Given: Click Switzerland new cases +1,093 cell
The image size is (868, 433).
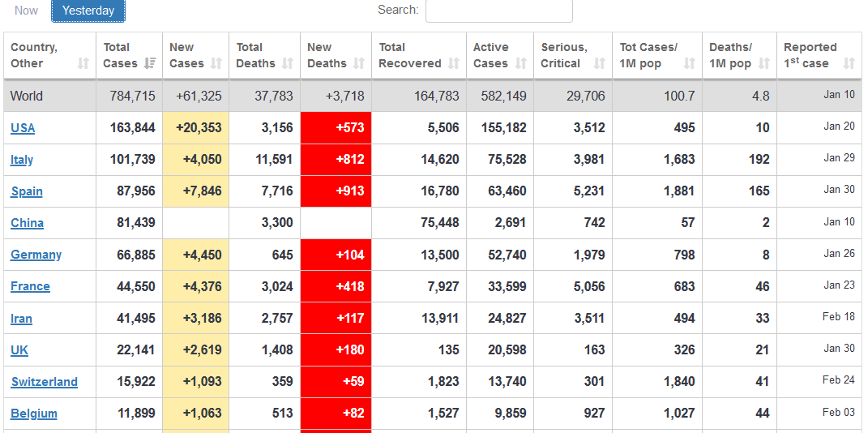Looking at the screenshot, I should coord(196,381).
